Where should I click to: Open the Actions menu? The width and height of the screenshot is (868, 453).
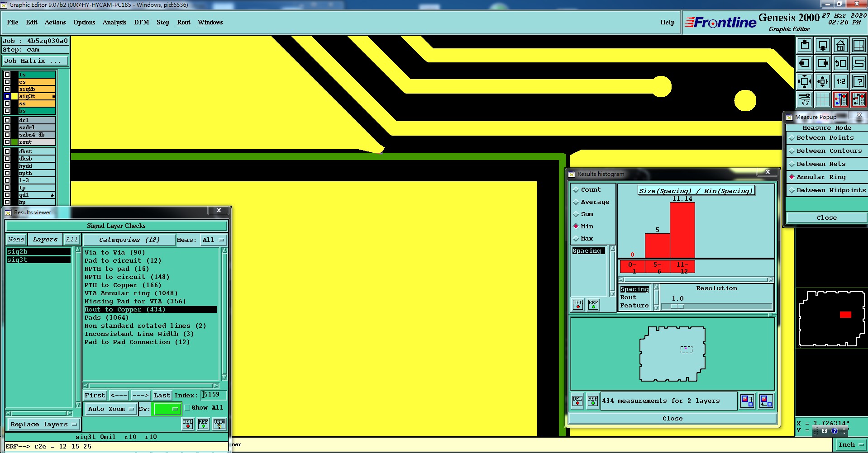(x=55, y=22)
